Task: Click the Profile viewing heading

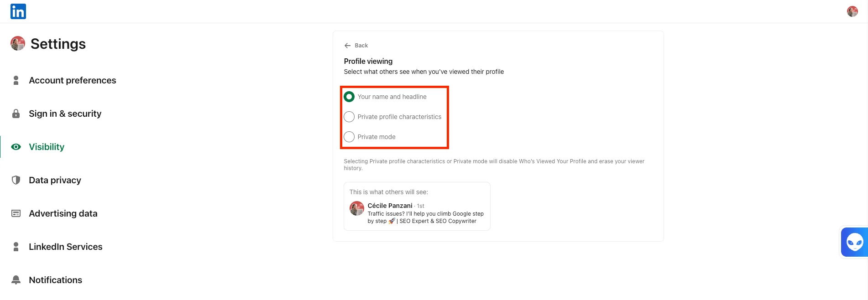Action: [x=368, y=61]
